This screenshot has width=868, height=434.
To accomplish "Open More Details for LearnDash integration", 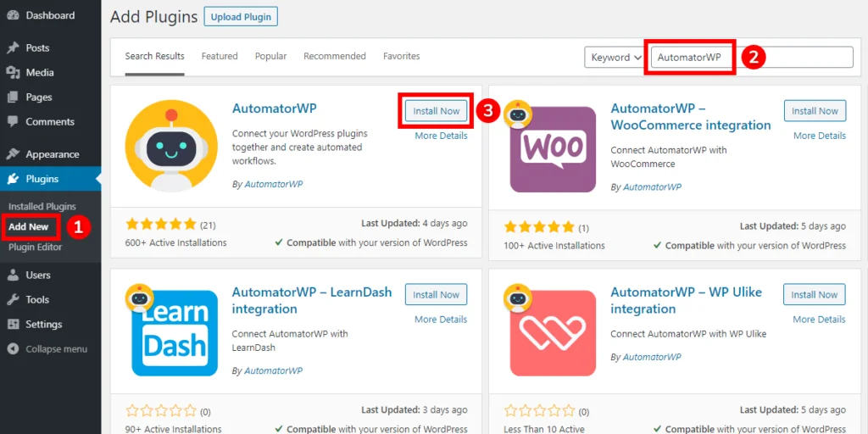I will (441, 320).
